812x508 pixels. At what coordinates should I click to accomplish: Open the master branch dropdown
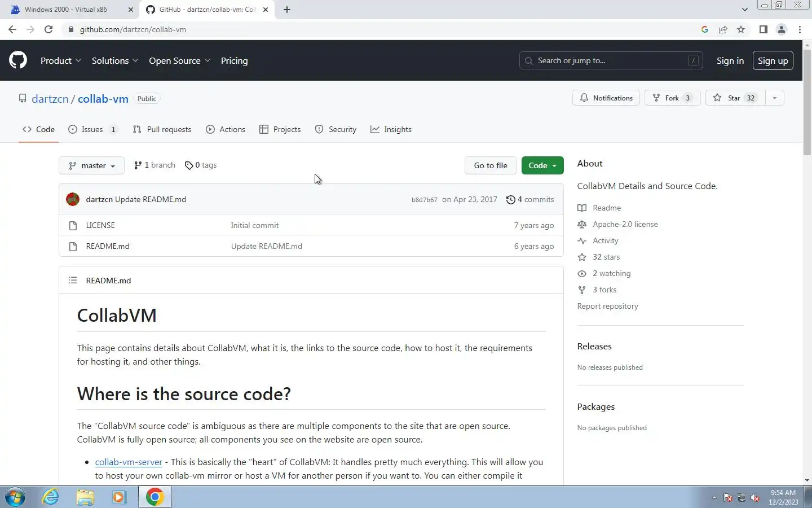[x=91, y=165]
